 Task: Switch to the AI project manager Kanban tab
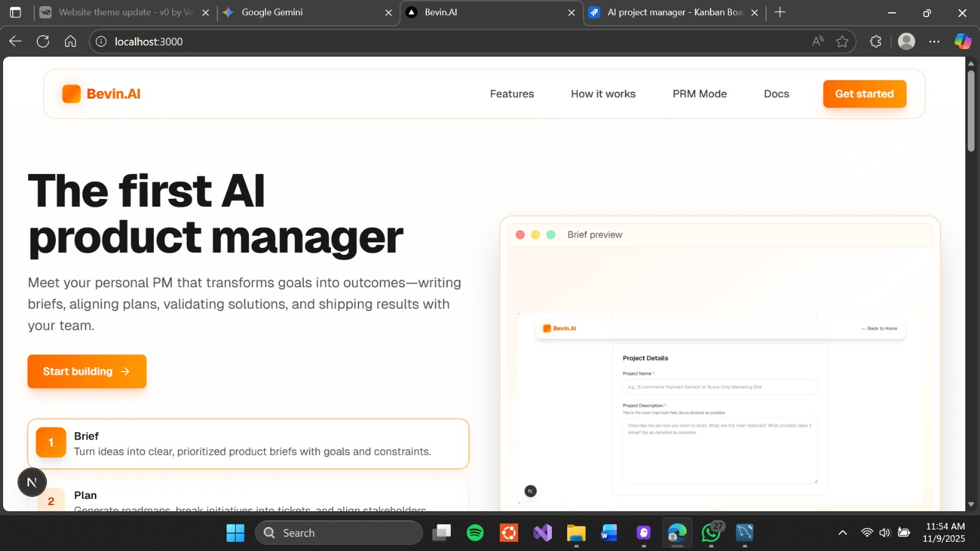pos(674,12)
